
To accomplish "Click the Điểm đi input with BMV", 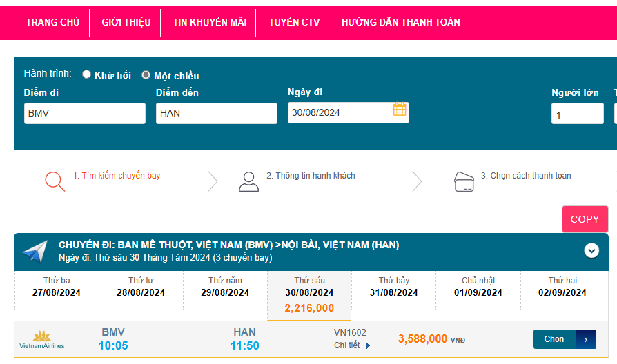I will [84, 113].
